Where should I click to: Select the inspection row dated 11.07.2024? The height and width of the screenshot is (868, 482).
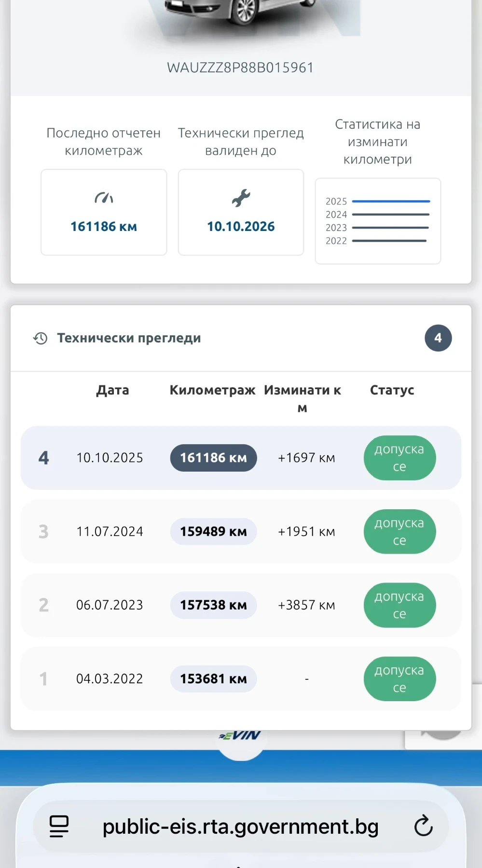[241, 531]
